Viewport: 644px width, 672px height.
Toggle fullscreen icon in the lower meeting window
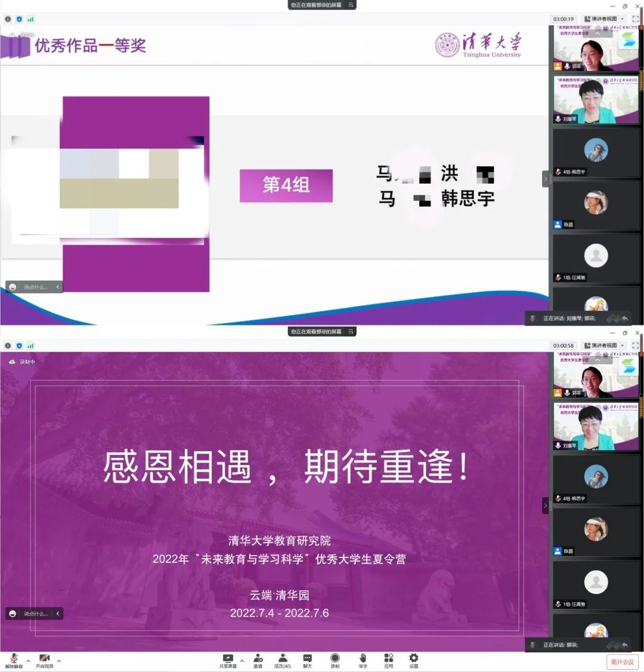coord(635,346)
